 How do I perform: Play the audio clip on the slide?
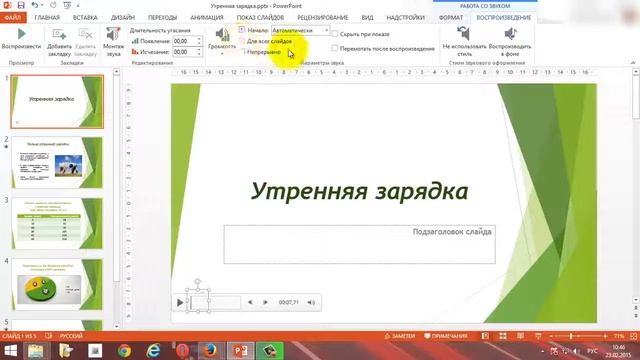[180, 302]
